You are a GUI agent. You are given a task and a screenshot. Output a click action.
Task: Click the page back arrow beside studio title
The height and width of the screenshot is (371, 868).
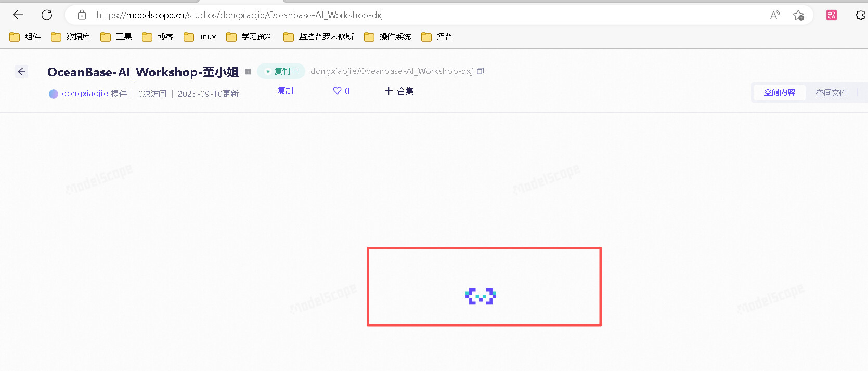click(x=21, y=72)
